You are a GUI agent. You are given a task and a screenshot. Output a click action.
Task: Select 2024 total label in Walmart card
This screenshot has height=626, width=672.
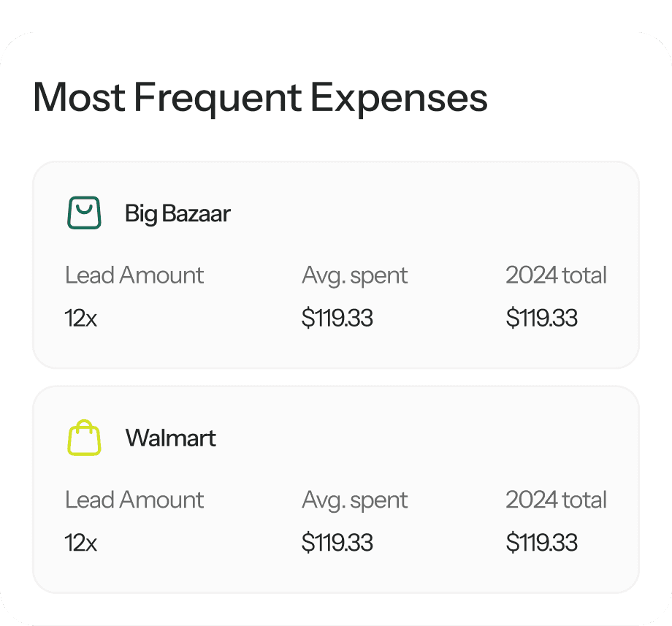[556, 500]
